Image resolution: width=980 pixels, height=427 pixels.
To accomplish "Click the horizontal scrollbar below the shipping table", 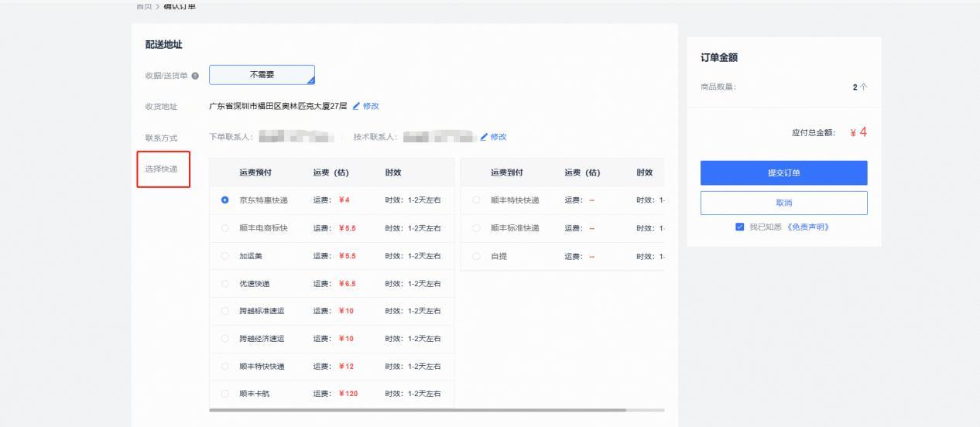I will click(417, 410).
